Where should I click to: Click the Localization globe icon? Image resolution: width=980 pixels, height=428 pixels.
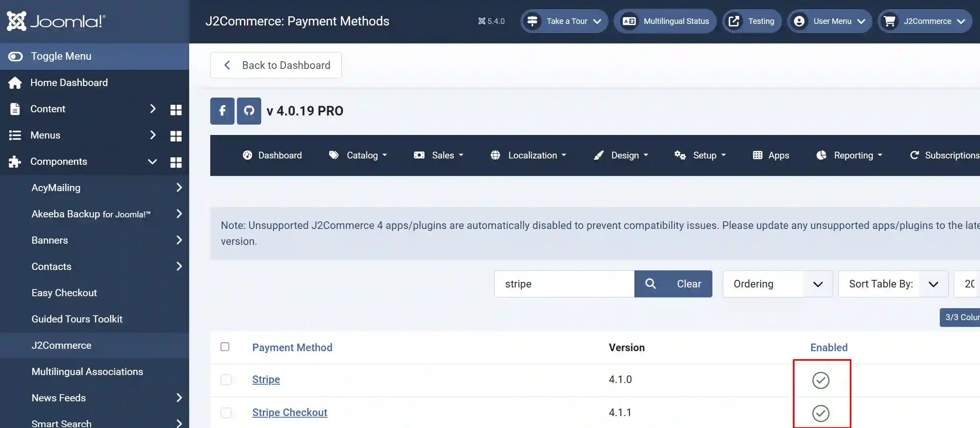click(x=495, y=155)
